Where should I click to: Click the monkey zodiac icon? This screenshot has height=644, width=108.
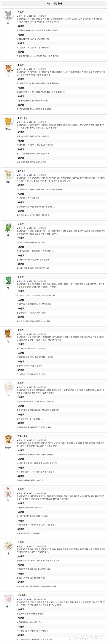point(8,439)
